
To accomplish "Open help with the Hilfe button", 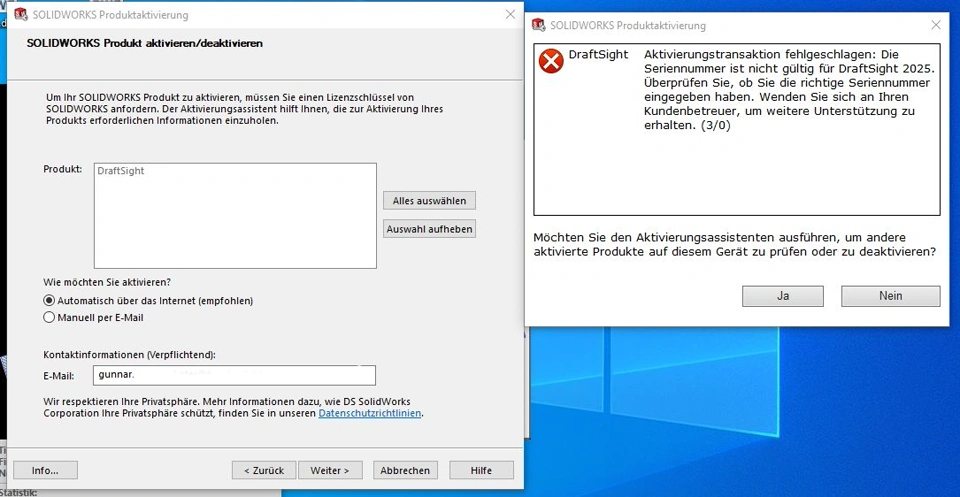I will (x=481, y=470).
